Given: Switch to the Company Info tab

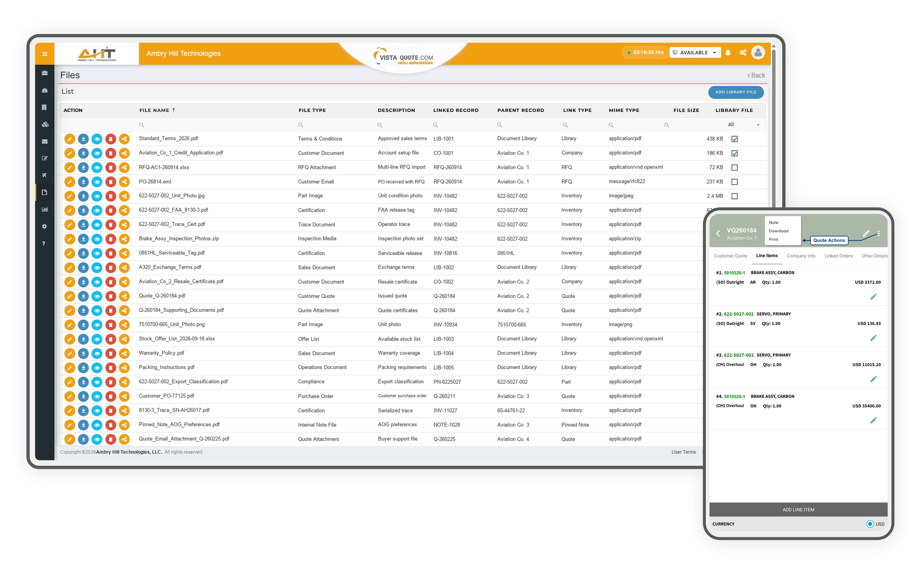Looking at the screenshot, I should [x=801, y=256].
